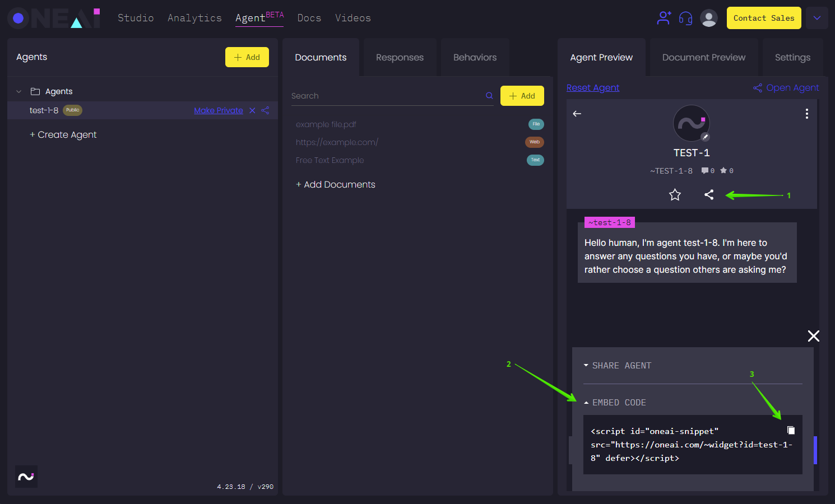Click the Web type badge
The width and height of the screenshot is (835, 504).
point(535,142)
